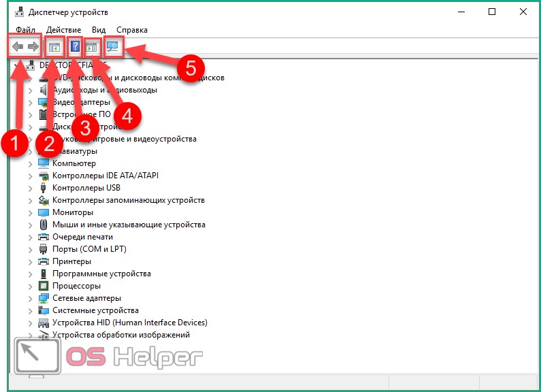The height and width of the screenshot is (392, 541).
Task: Go back with the left arrow toolbar icon
Action: click(x=18, y=46)
